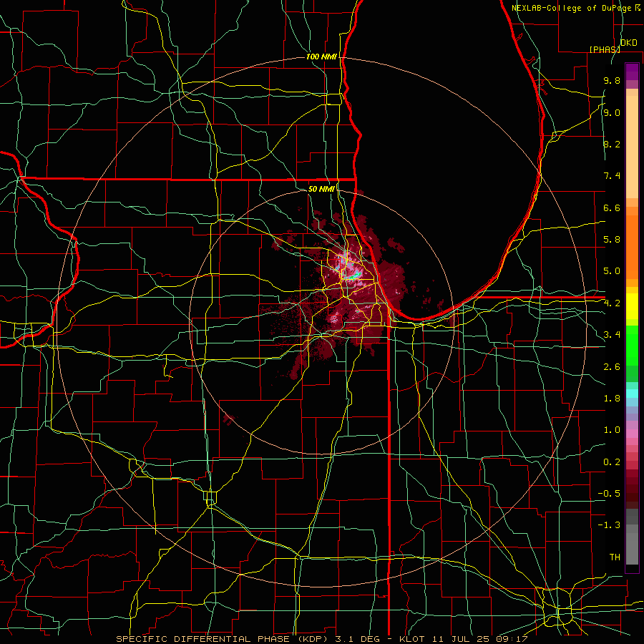Click the cyan segment of the color bar
The height and width of the screenshot is (644, 644).
click(x=632, y=394)
